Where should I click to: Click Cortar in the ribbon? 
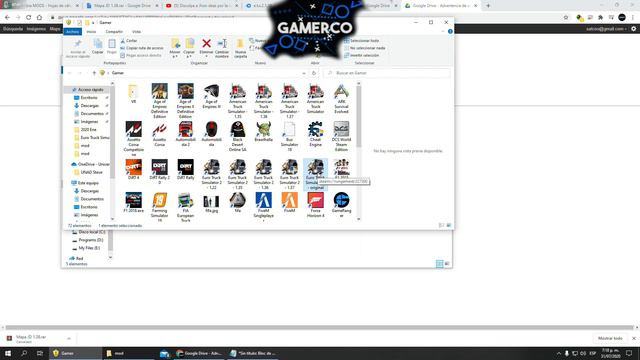[129, 41]
